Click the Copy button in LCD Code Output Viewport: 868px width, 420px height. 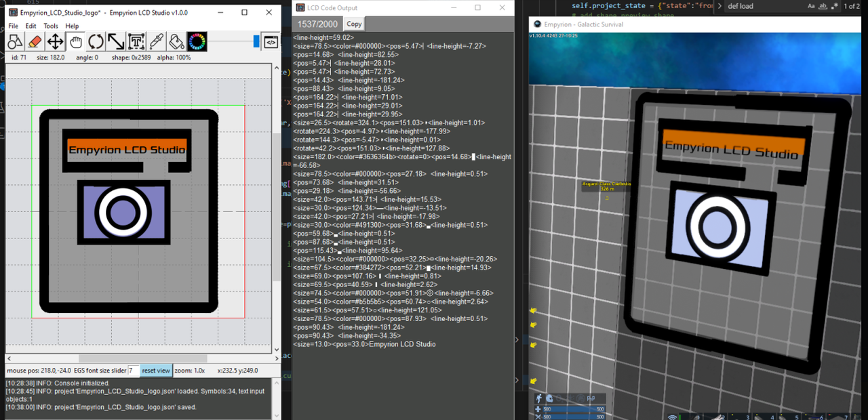click(354, 24)
